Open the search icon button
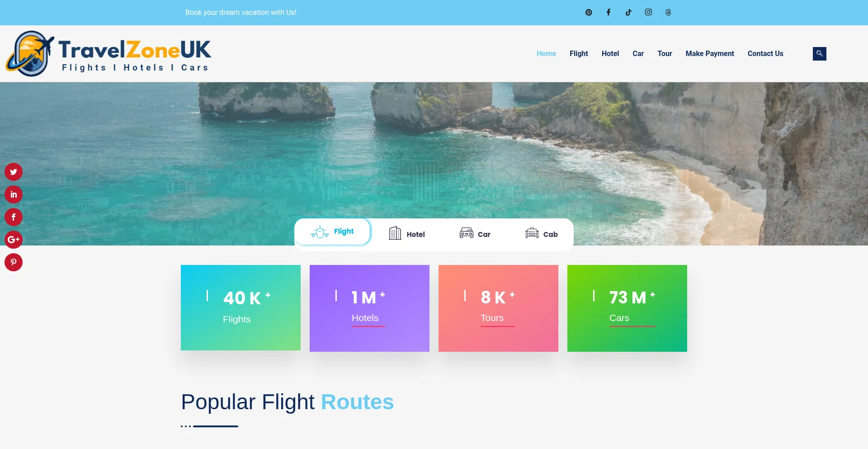 (819, 54)
